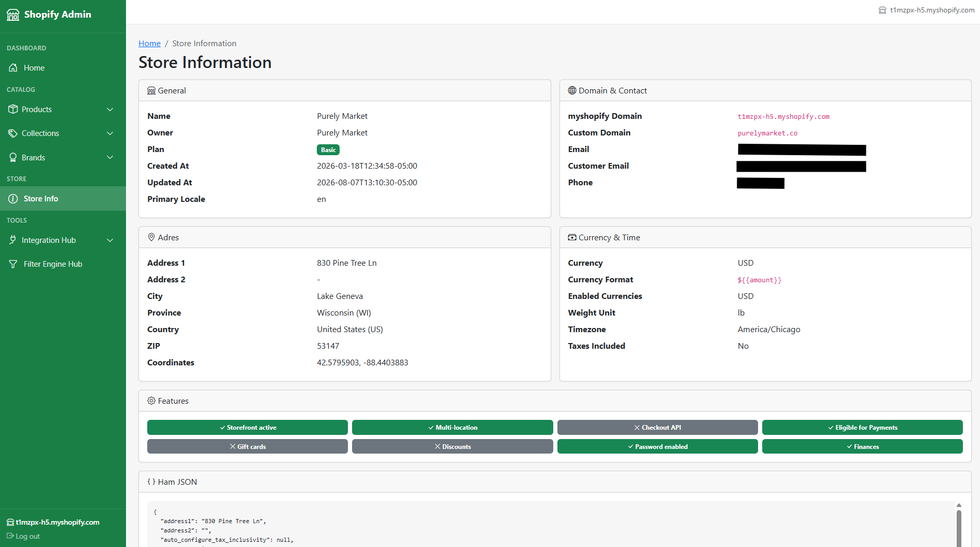Click the Store Information page heading
Screen dimensions: 980x547
[x=205, y=62]
